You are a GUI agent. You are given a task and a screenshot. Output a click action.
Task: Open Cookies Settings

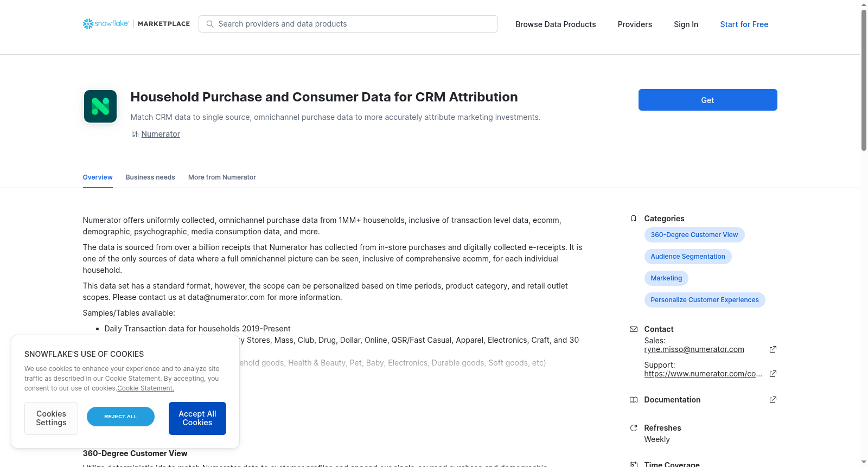coord(51,418)
